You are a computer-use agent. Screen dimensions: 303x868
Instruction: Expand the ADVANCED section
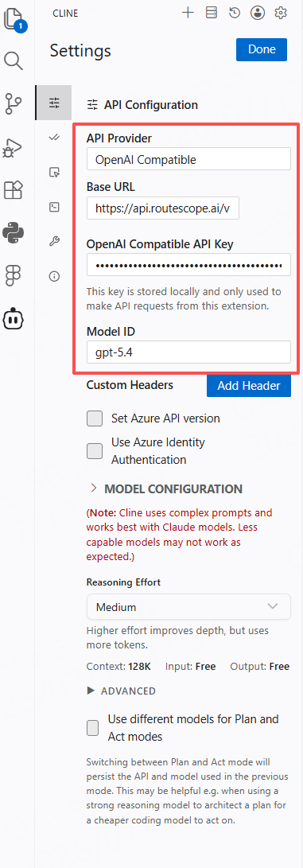click(122, 691)
